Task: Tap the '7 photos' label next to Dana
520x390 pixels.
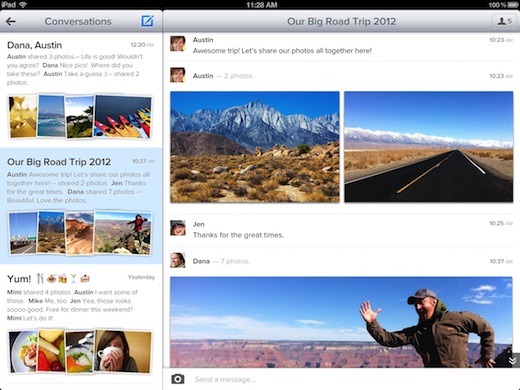Action: (x=235, y=261)
